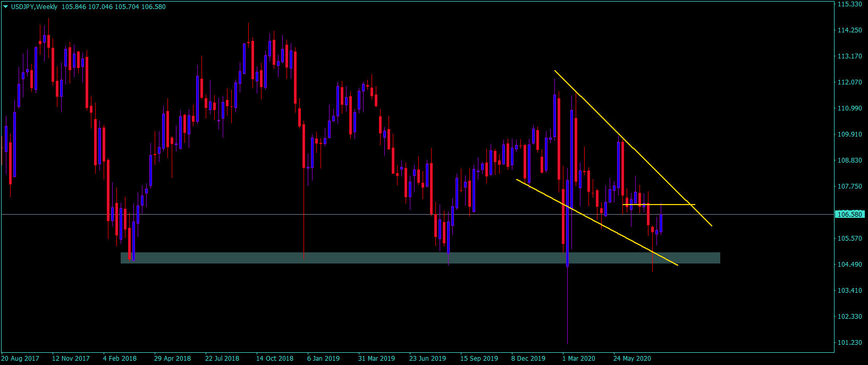This screenshot has width=868, height=365.
Task: Click the 23 Jun 2019 date label
Action: click(x=427, y=359)
